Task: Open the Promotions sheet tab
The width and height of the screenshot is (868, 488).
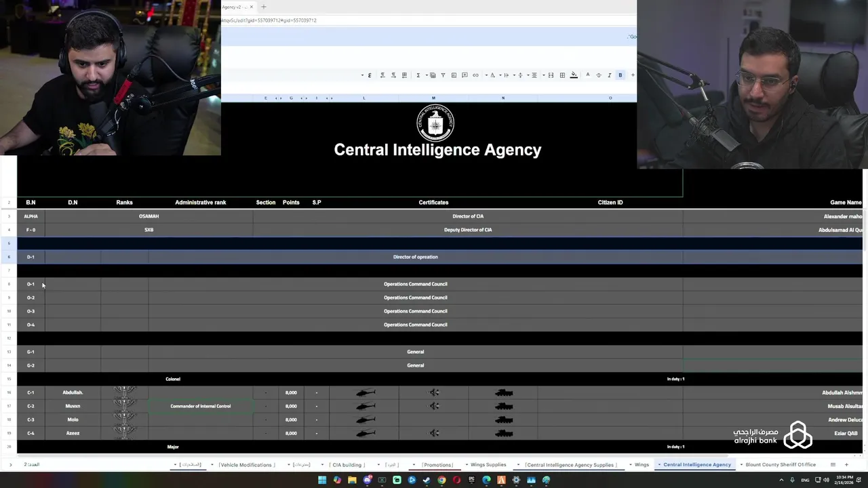Action: tap(437, 465)
